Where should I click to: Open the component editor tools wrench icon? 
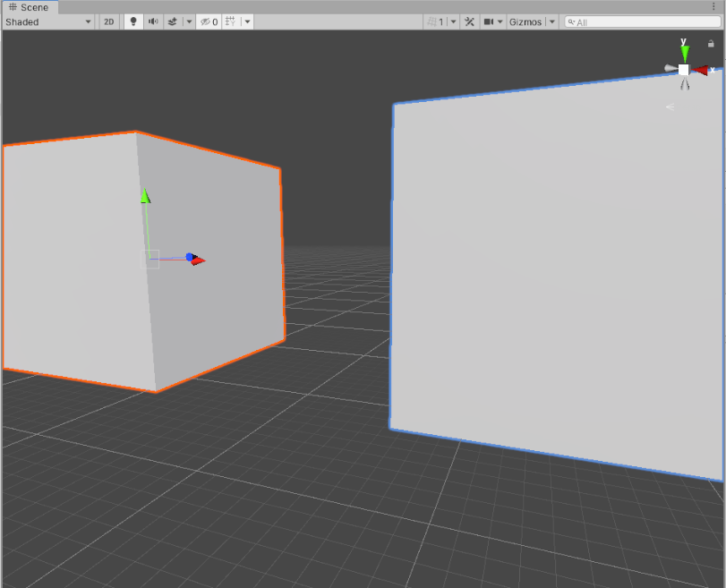(x=468, y=21)
